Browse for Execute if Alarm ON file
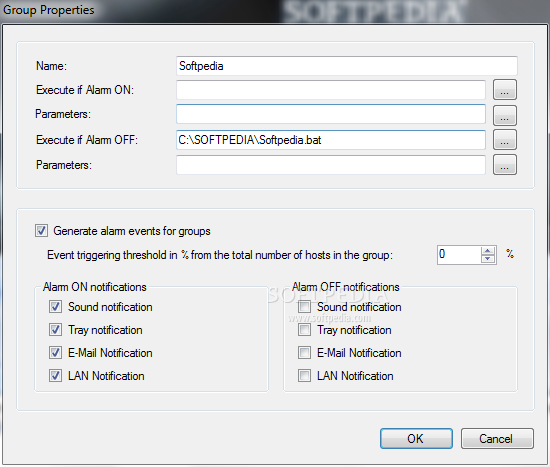 505,90
